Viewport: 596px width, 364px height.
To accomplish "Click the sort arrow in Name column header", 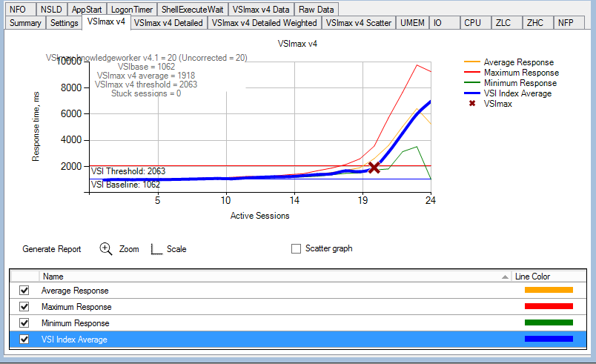I will point(506,277).
